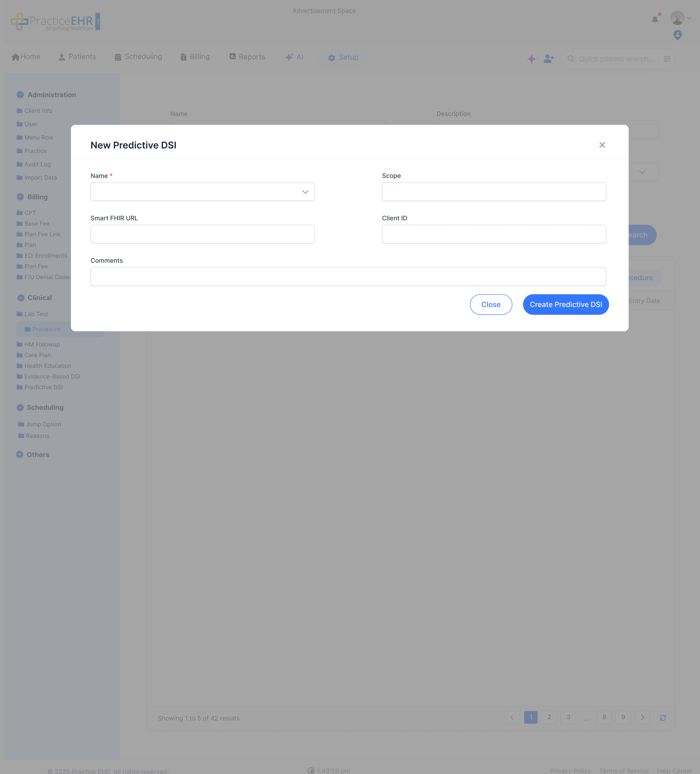Go to page 2 of results
The width and height of the screenshot is (700, 774).
tap(550, 717)
